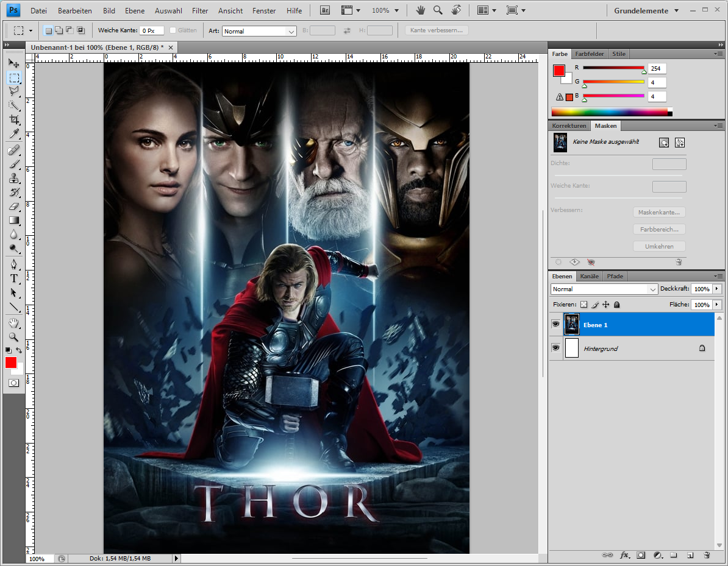Open the Art style dropdown
The height and width of the screenshot is (566, 728).
pos(259,31)
